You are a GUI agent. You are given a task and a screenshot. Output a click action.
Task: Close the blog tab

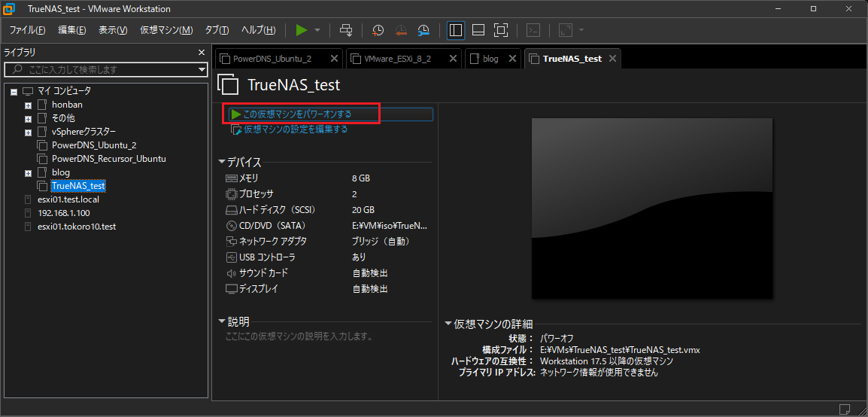coord(512,59)
